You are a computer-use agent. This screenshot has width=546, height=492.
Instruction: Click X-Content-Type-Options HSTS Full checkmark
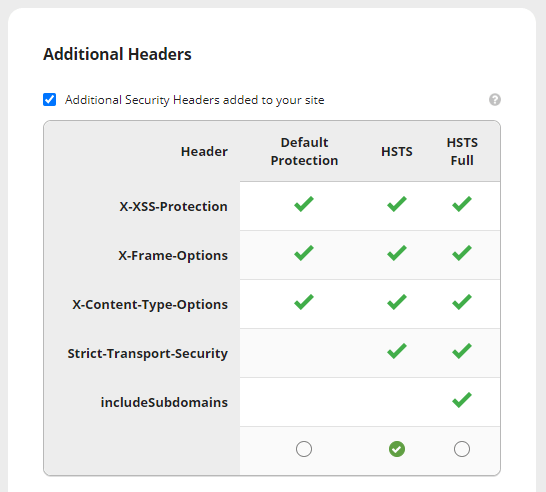pyautogui.click(x=462, y=302)
